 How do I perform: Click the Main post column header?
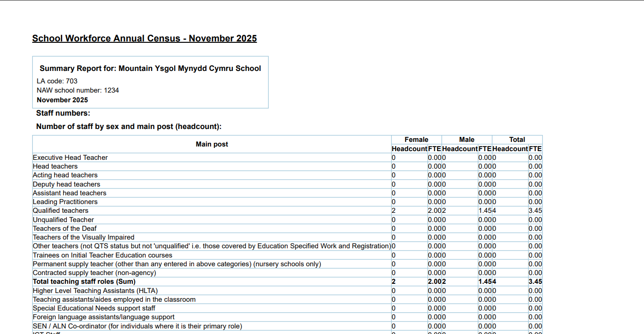212,144
